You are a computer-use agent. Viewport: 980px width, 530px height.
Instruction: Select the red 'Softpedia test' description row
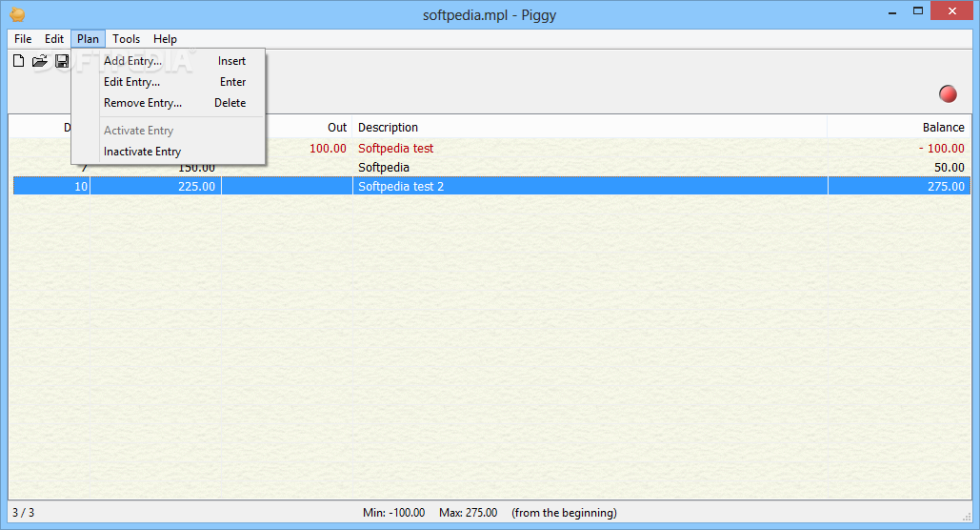click(395, 149)
